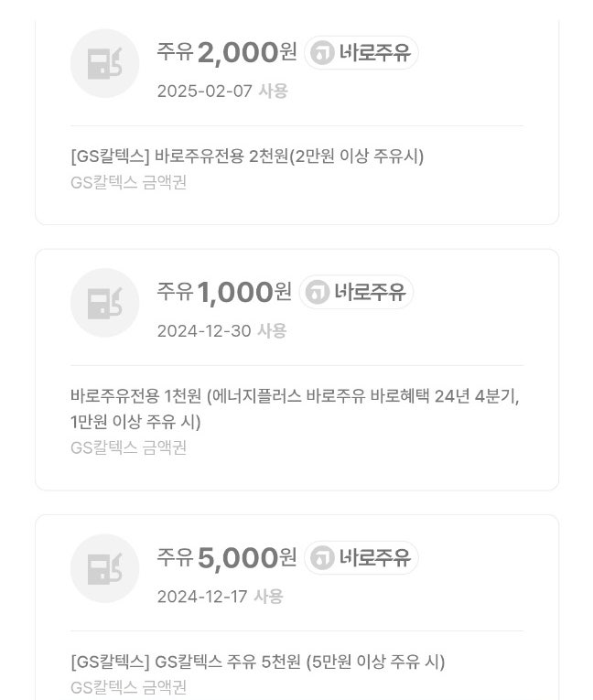Select the 주유 5,000원 amount heading

coord(227,558)
